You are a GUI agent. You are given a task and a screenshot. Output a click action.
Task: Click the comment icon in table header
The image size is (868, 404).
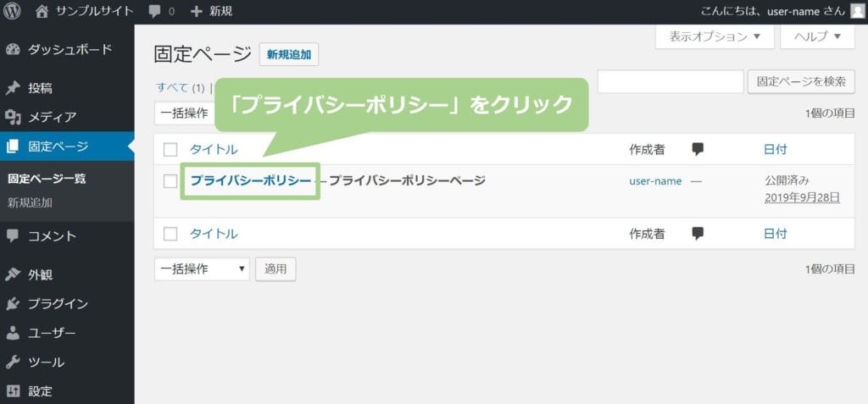698,149
